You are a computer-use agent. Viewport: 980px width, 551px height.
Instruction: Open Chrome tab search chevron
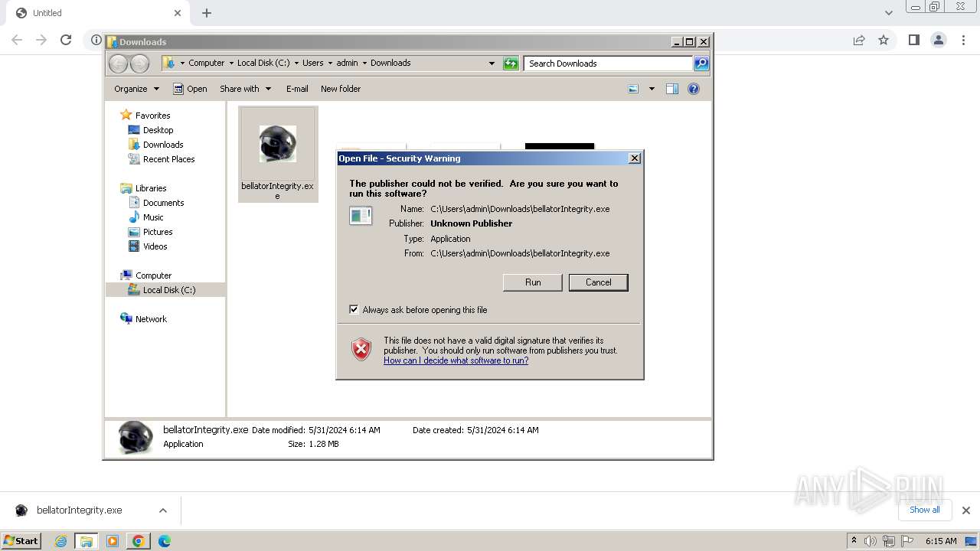pos(888,13)
